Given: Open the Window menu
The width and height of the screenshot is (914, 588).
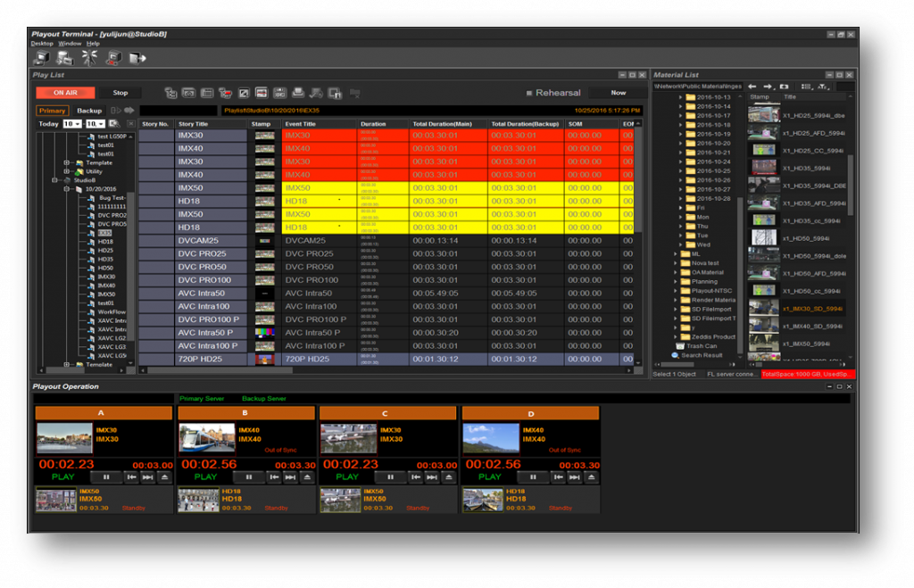Looking at the screenshot, I should click(70, 44).
